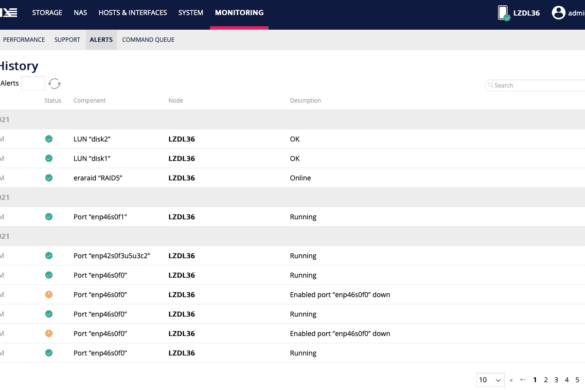Click the product logo in the top bar
Screen dimensions: 585x390
9,13
